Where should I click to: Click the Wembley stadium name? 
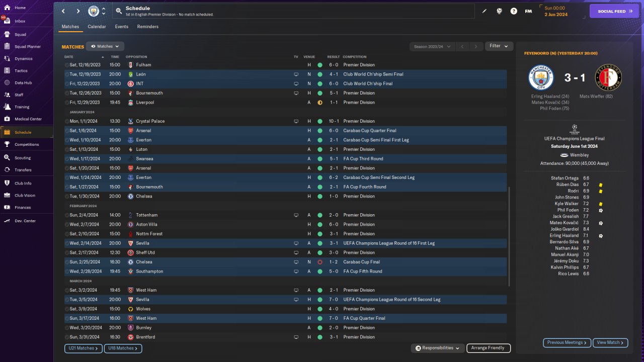tap(579, 155)
